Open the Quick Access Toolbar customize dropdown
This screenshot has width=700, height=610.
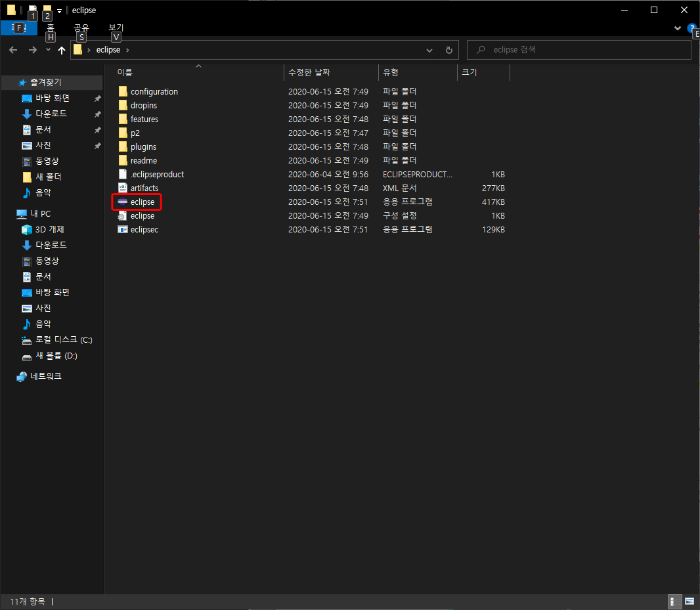pyautogui.click(x=59, y=11)
